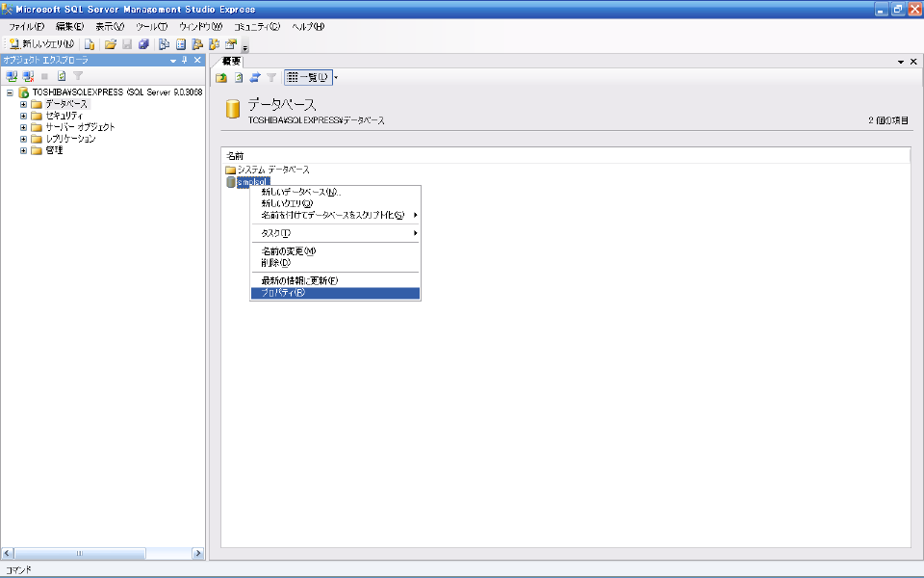Open the Object Explorer window position dropdown
The image size is (924, 578).
pos(173,60)
